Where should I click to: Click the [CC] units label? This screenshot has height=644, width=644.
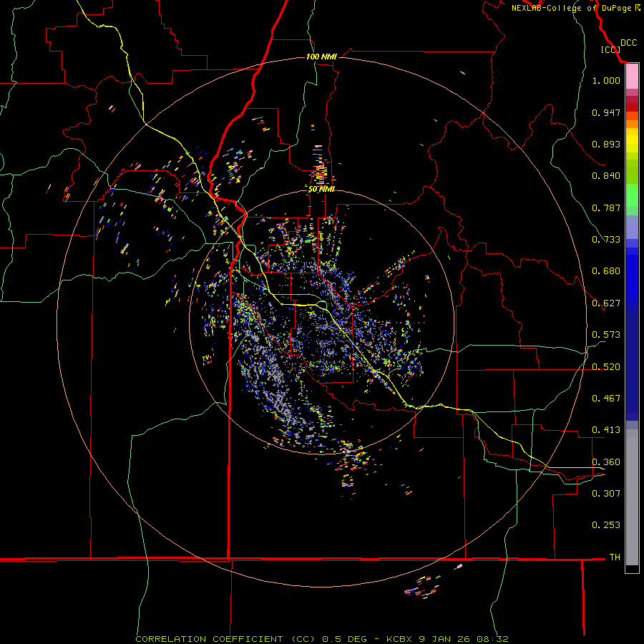[x=610, y=49]
